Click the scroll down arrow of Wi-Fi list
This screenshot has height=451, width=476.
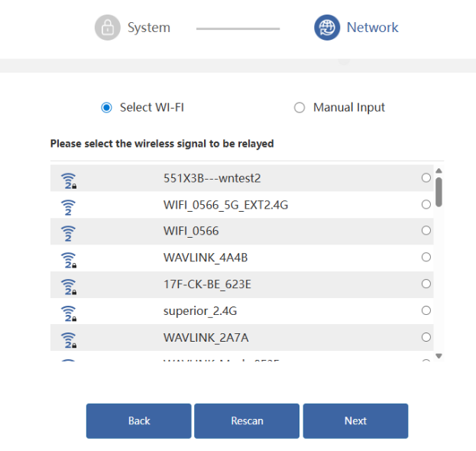[439, 355]
